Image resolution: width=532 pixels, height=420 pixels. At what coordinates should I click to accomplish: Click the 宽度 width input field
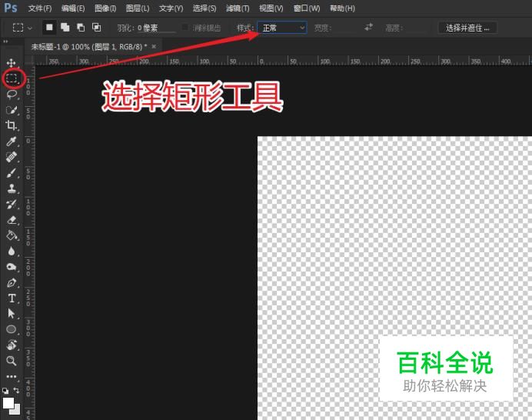[x=346, y=28]
